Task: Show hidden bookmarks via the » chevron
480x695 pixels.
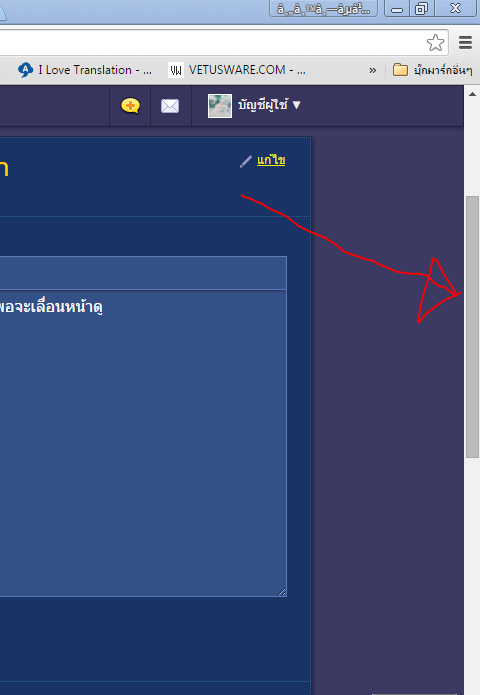Action: (x=373, y=70)
